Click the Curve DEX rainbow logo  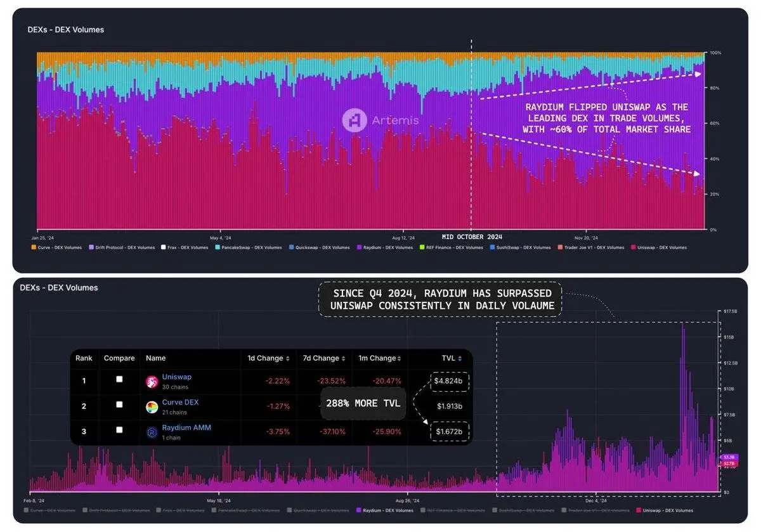152,406
